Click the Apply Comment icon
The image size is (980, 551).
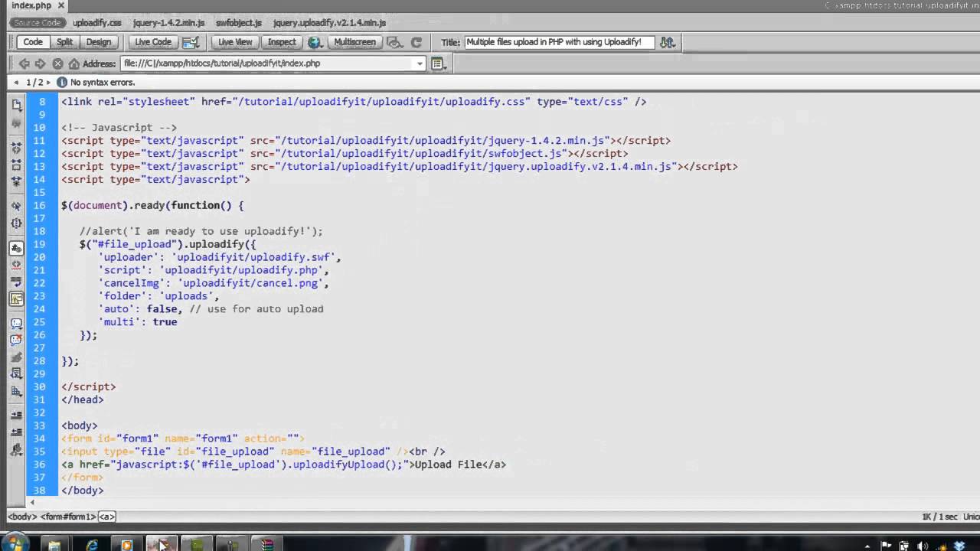pos(16,324)
